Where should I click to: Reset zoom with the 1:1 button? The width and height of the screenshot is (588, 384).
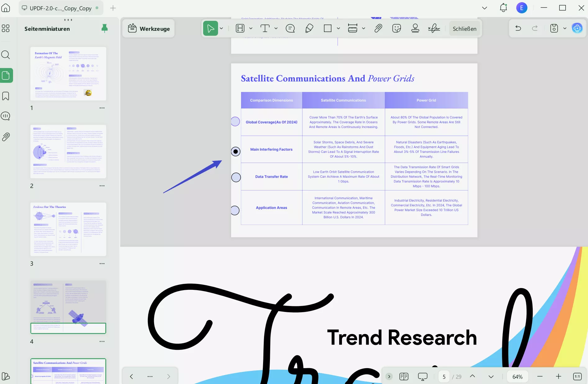click(577, 377)
